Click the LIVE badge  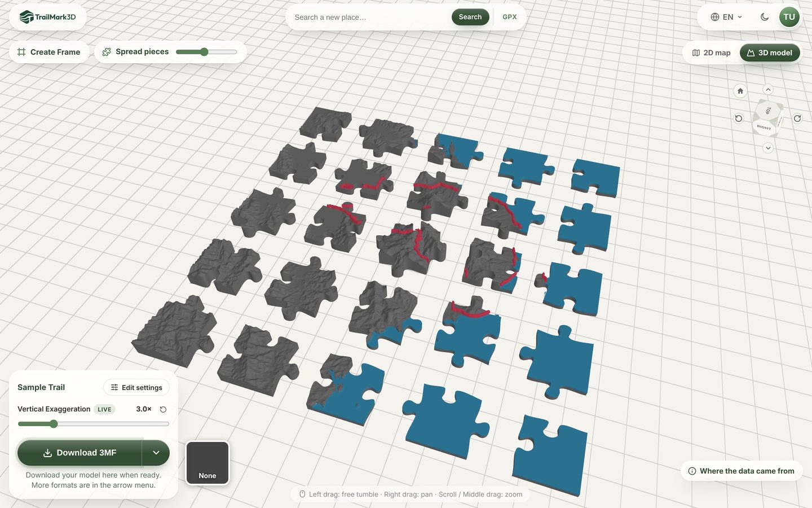coord(104,409)
